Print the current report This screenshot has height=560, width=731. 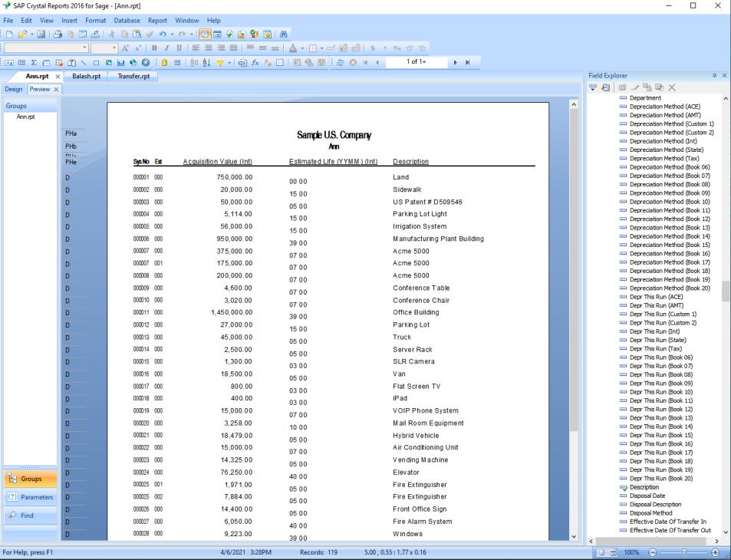(58, 34)
